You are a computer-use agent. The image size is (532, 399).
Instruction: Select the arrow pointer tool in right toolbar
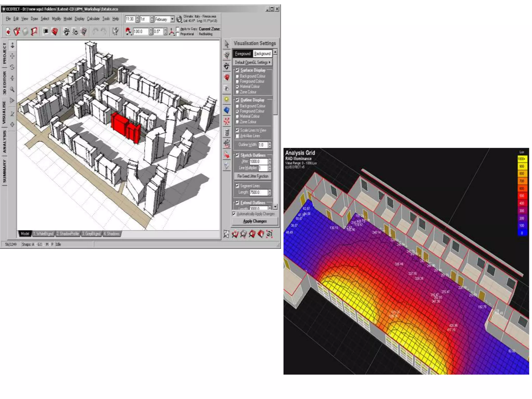pyautogui.click(x=227, y=44)
